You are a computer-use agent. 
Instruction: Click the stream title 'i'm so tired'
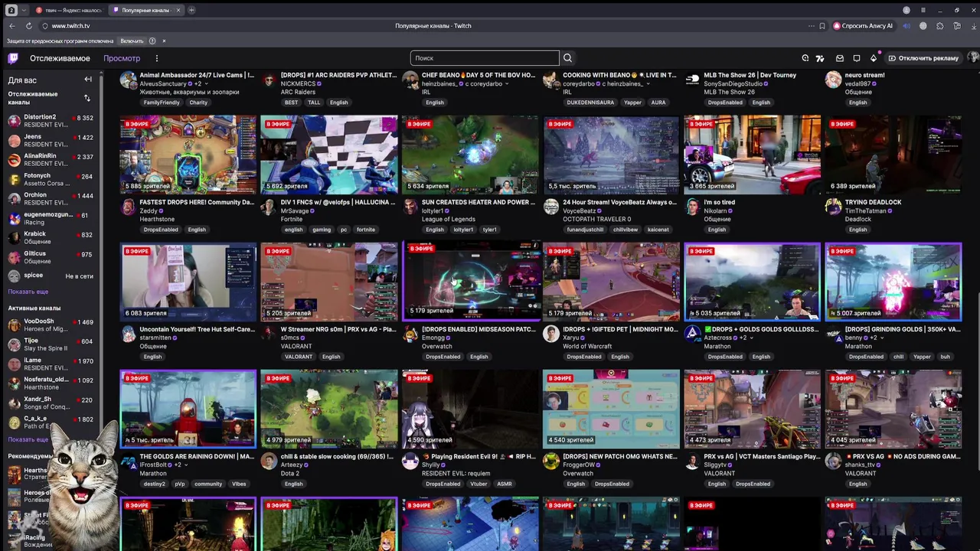(720, 202)
